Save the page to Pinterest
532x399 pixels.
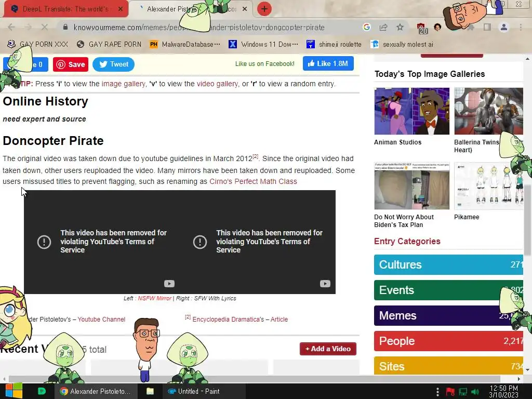[71, 64]
